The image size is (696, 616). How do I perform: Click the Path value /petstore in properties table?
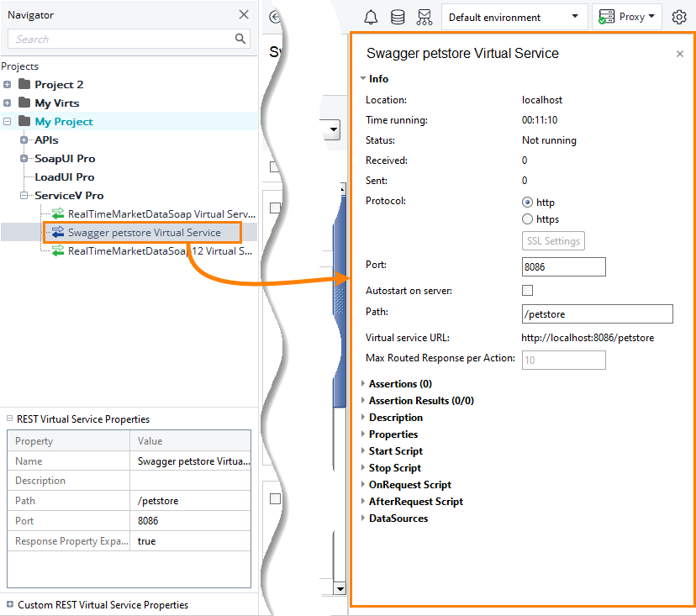(191, 501)
